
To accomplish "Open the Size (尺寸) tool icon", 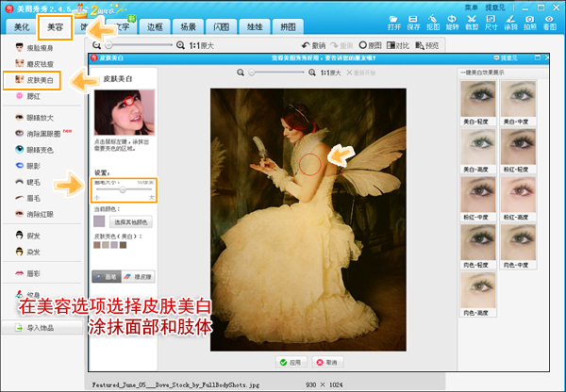I will click(491, 23).
